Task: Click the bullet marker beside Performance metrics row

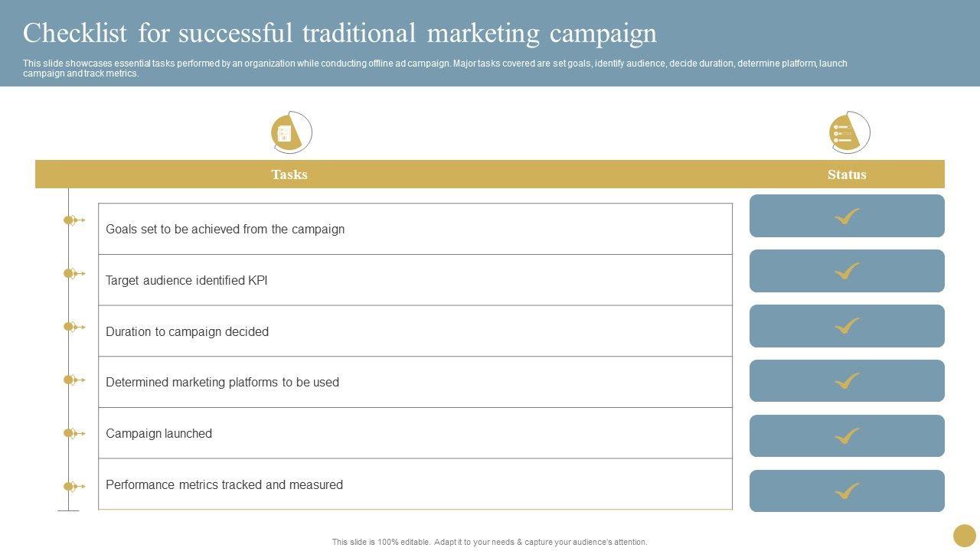Action: (x=70, y=486)
